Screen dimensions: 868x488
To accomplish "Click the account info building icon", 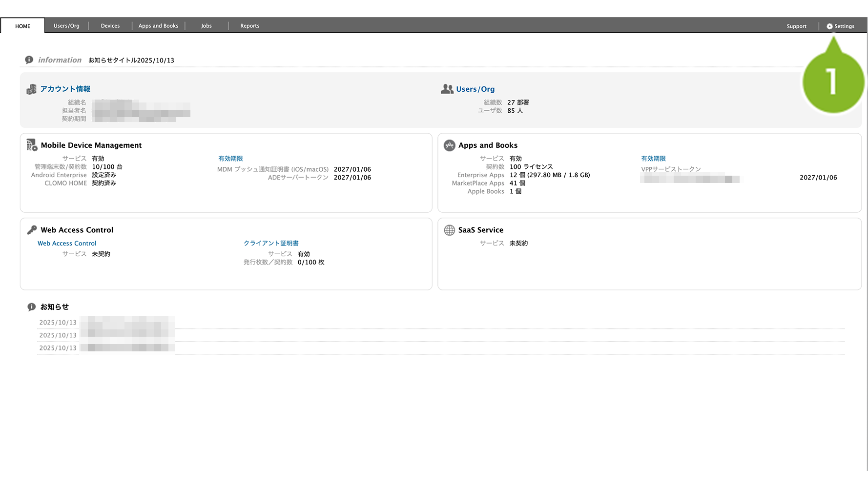I will pos(32,89).
